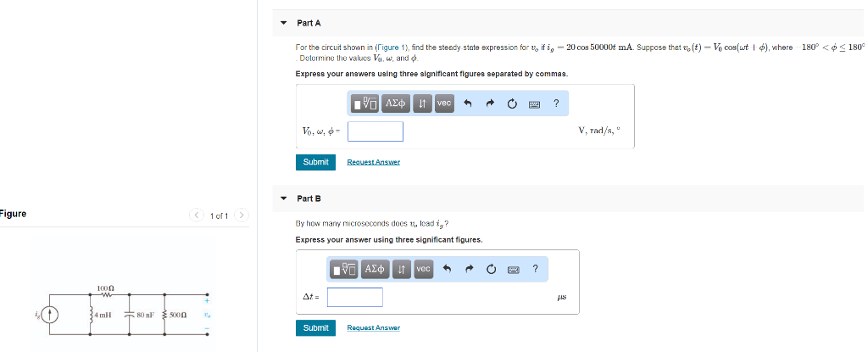Click the Δt answer input field
868x352 pixels.
click(354, 298)
